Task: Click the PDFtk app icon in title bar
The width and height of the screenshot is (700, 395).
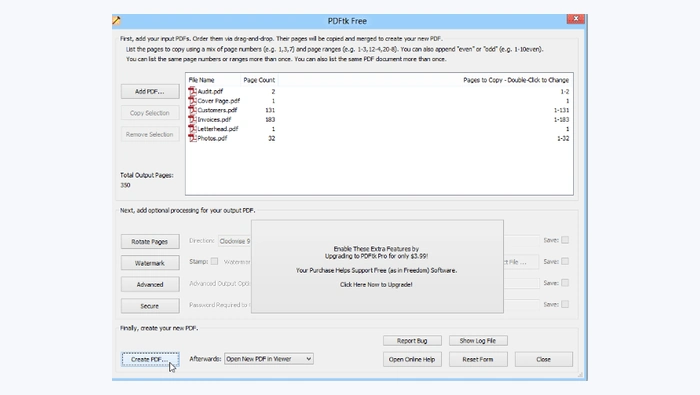Action: click(117, 21)
